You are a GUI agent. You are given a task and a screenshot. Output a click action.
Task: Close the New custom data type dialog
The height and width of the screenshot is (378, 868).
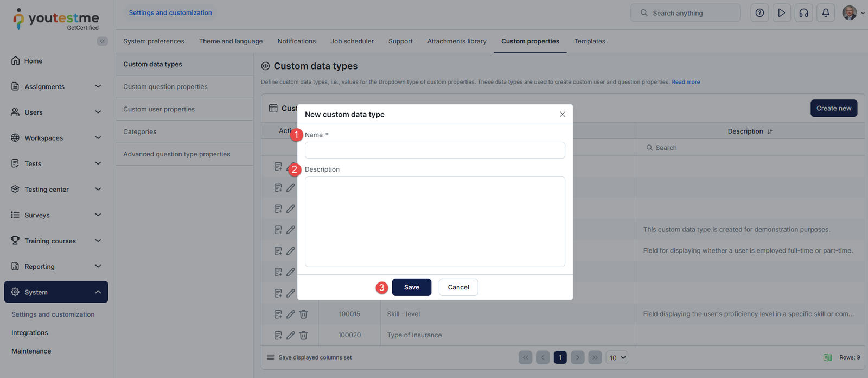[x=563, y=114]
